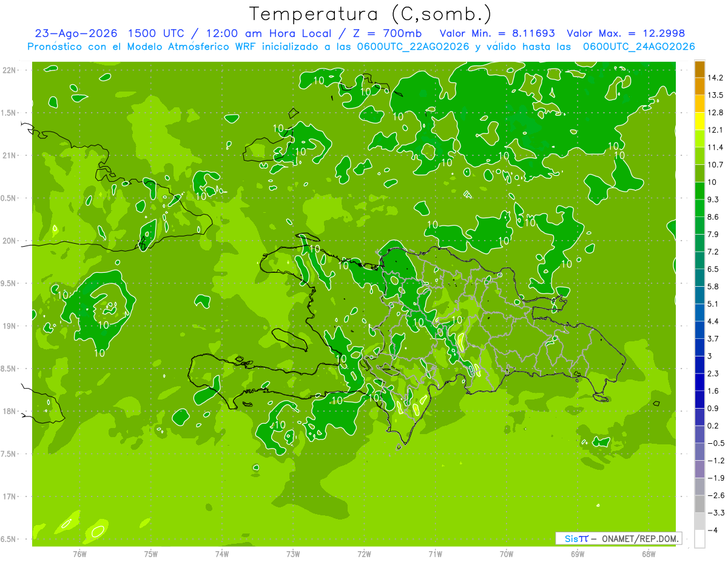The height and width of the screenshot is (562, 728).
Task: Click the '4.4' color scale value
Action: [713, 321]
